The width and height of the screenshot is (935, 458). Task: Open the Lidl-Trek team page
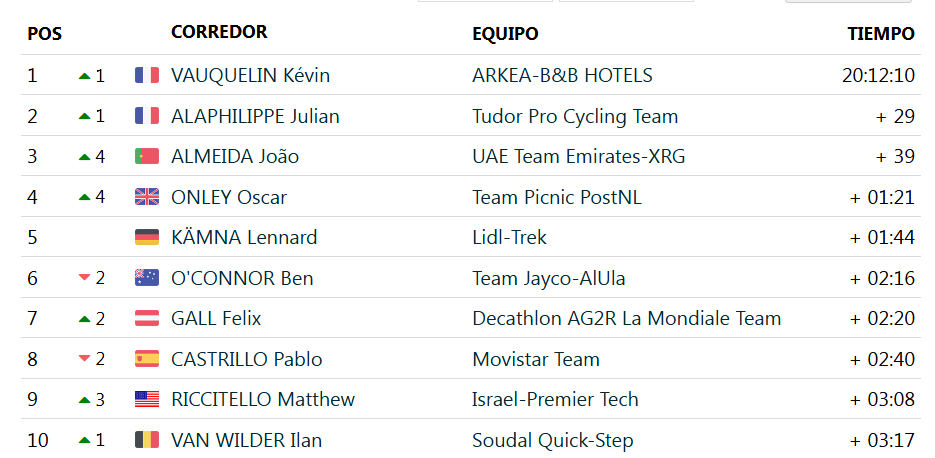509,237
